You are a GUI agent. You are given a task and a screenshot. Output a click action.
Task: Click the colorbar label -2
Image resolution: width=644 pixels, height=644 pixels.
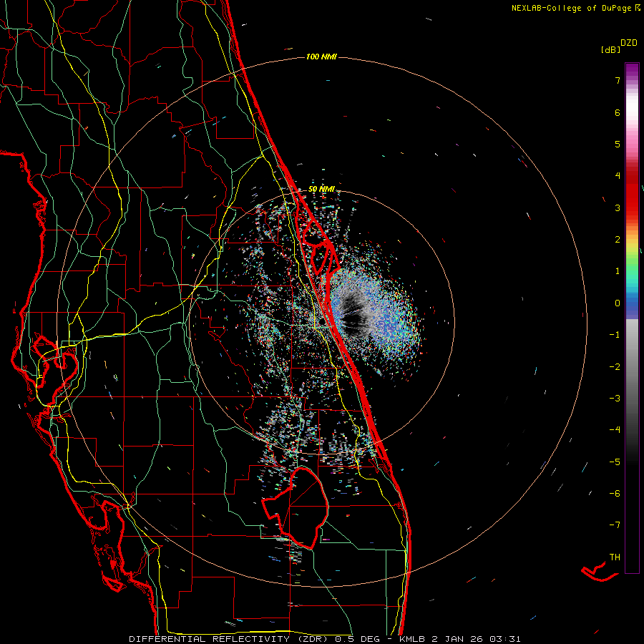click(615, 367)
